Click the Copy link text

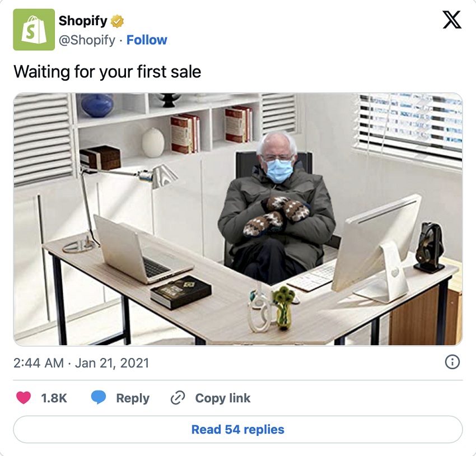pos(223,398)
